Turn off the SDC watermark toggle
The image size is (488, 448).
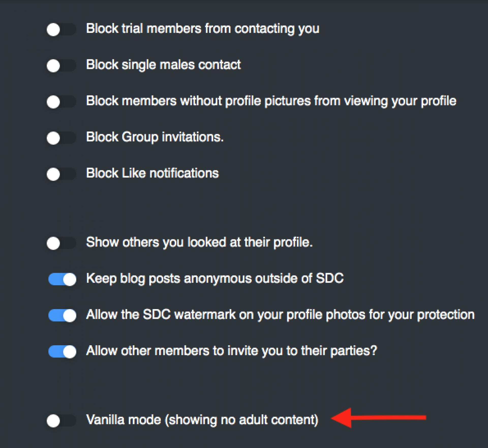(62, 315)
